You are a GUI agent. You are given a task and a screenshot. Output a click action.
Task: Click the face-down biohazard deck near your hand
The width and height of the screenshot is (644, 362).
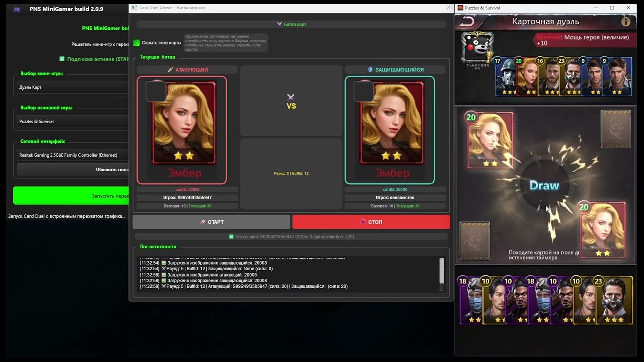pyautogui.click(x=474, y=241)
